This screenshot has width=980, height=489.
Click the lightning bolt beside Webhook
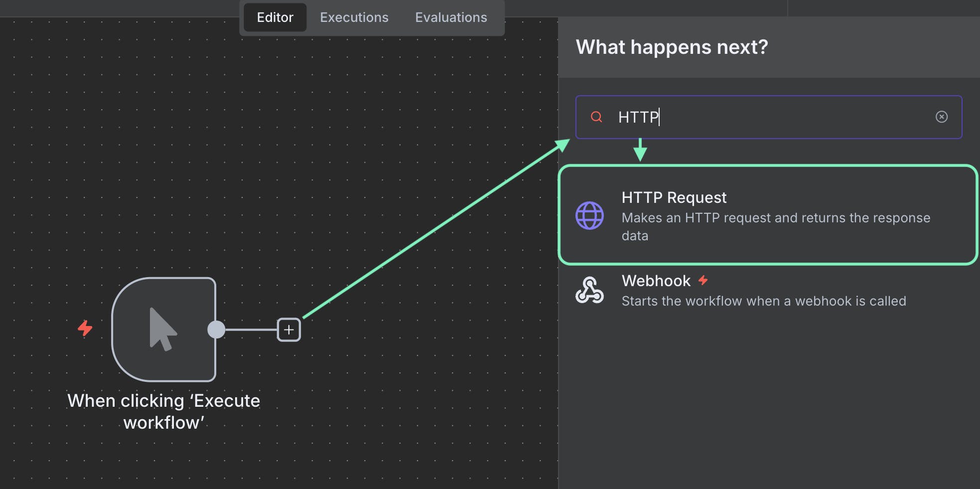click(x=702, y=281)
